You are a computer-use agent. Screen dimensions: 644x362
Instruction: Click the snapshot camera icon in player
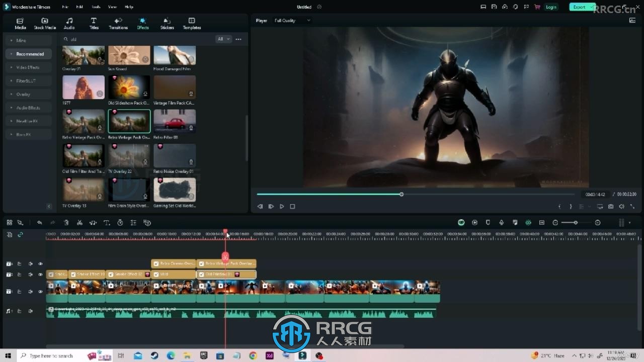click(x=611, y=206)
